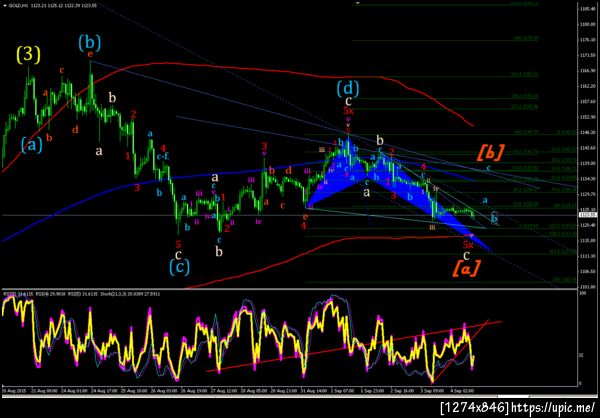Select the orange [b] wave label
The image size is (600, 418).
pyautogui.click(x=490, y=153)
